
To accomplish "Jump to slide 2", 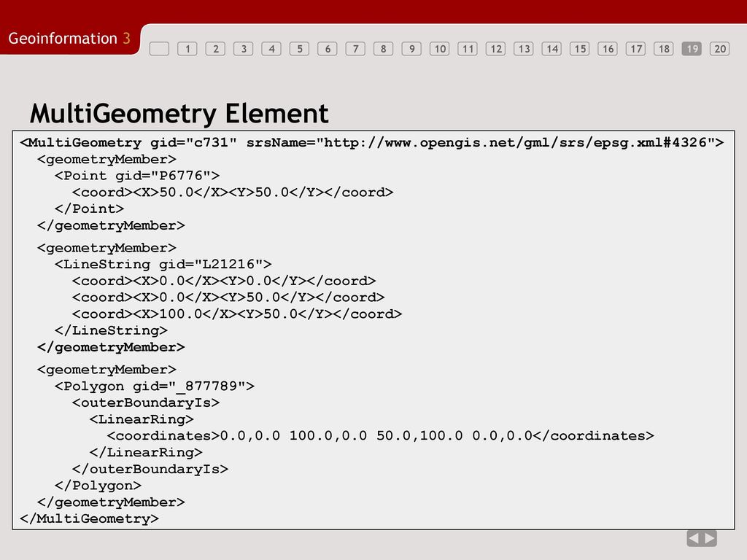I will coord(215,49).
